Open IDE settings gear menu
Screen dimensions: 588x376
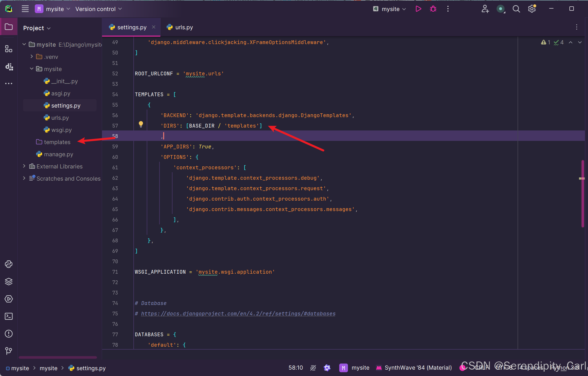coord(532,9)
